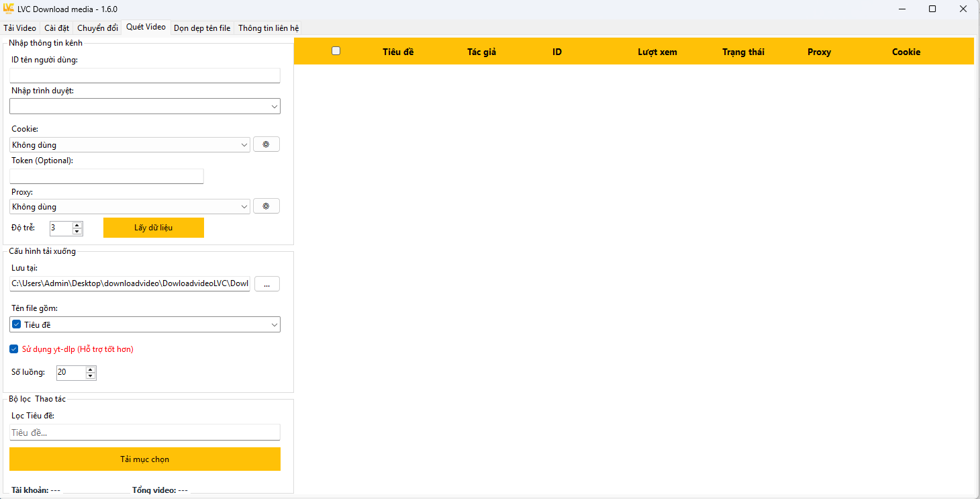Image resolution: width=980 pixels, height=499 pixels.
Task: Decrease Số luồng using the down arrow
Action: click(91, 375)
